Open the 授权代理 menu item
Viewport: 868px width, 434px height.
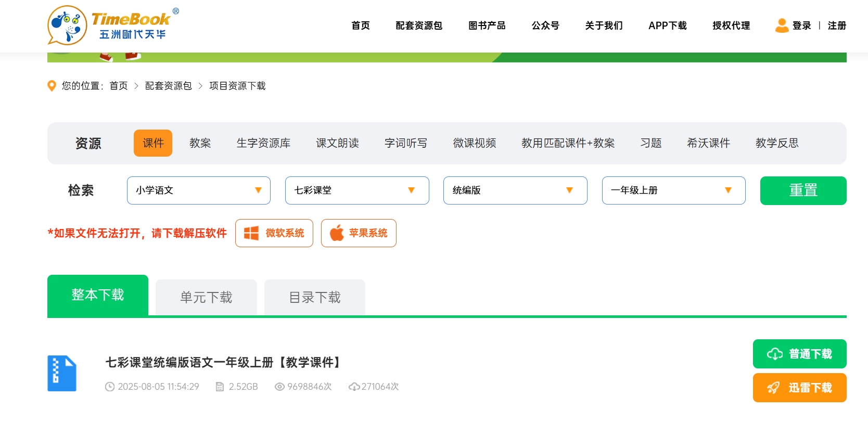point(731,25)
